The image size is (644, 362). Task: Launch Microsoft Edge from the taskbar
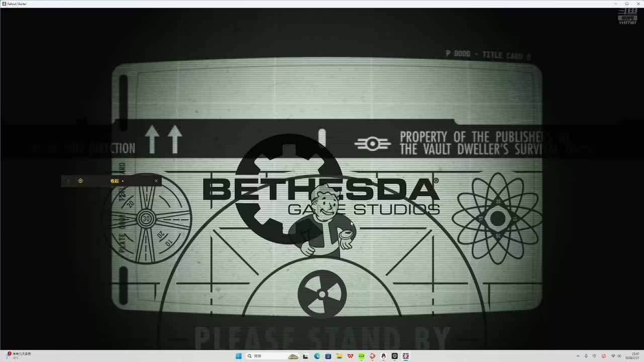click(x=317, y=356)
